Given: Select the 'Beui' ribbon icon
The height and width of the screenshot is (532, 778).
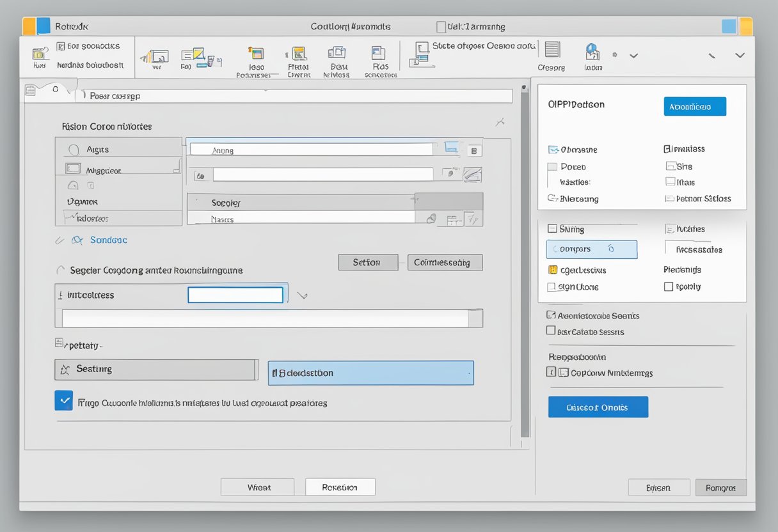Looking at the screenshot, I should [337, 53].
